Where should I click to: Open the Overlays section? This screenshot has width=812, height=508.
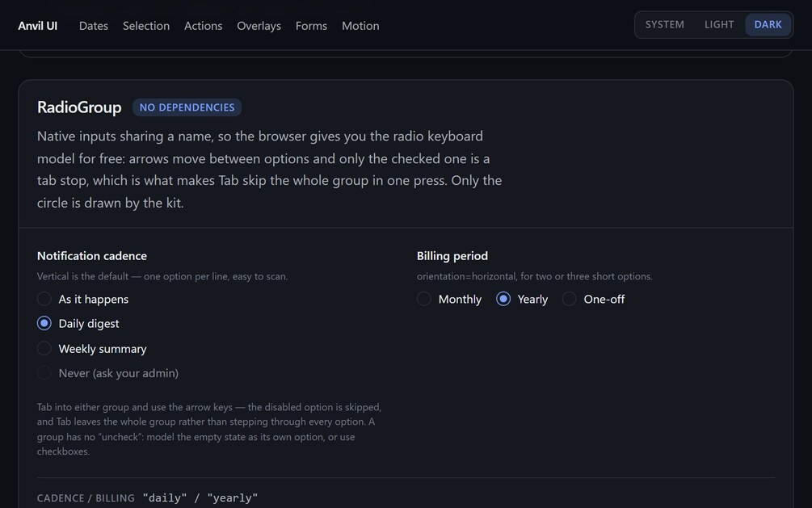point(259,25)
